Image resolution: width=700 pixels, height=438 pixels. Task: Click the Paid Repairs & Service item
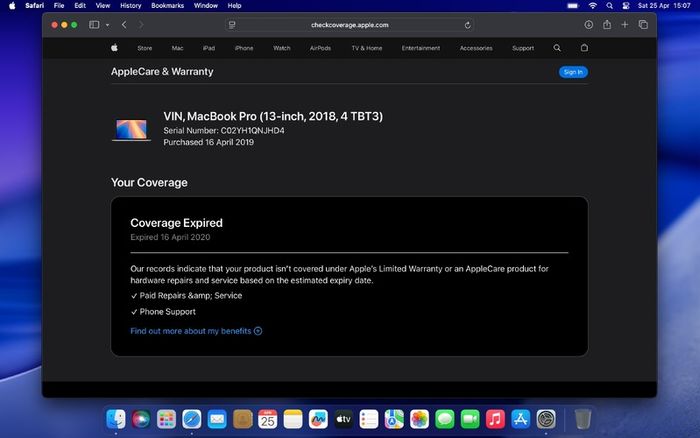[186, 296]
